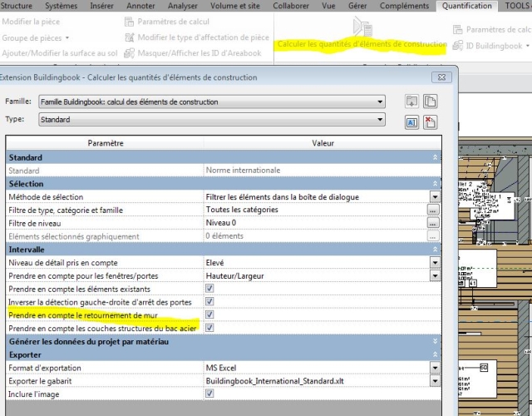Screen dimensions: 532x416
Task: Close the Extension Buildingbook dialog
Action: 441,77
